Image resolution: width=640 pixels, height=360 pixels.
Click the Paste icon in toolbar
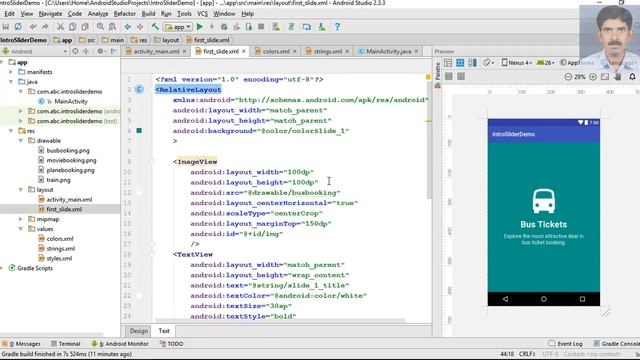85,27
